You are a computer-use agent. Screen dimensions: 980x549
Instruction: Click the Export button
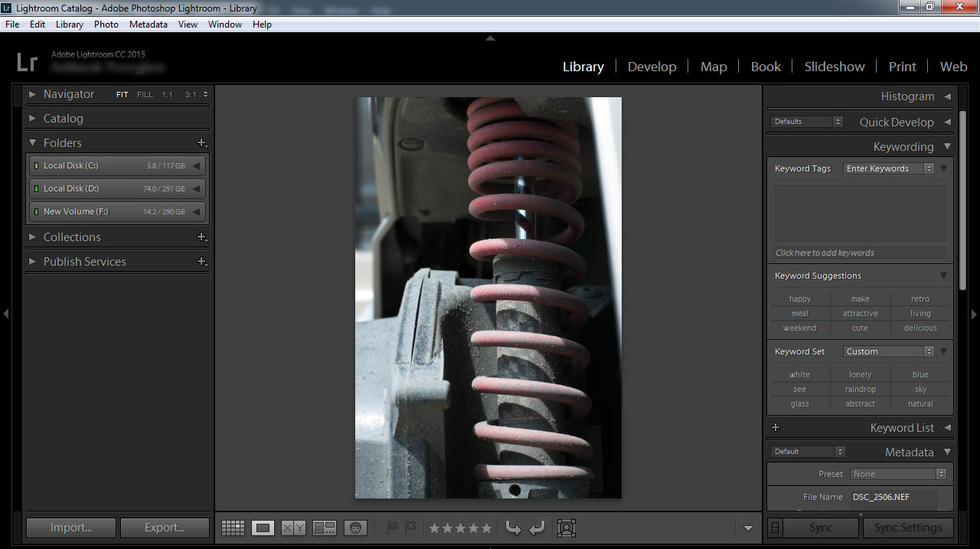click(x=165, y=528)
